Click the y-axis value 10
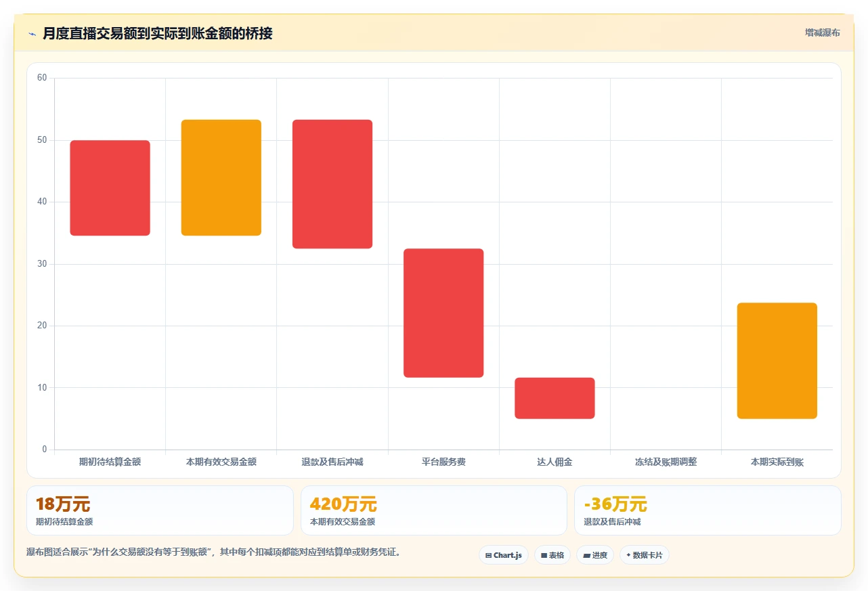The height and width of the screenshot is (591, 868). [42, 388]
